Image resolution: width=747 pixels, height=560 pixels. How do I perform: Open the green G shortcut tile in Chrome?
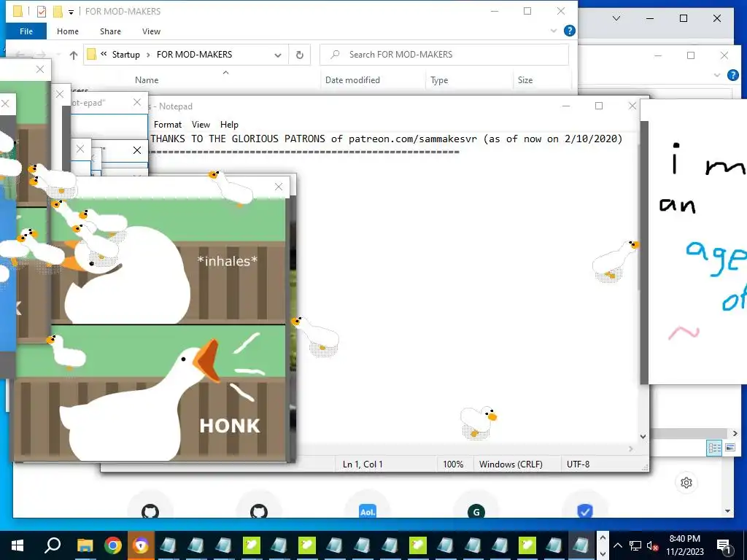(x=476, y=511)
